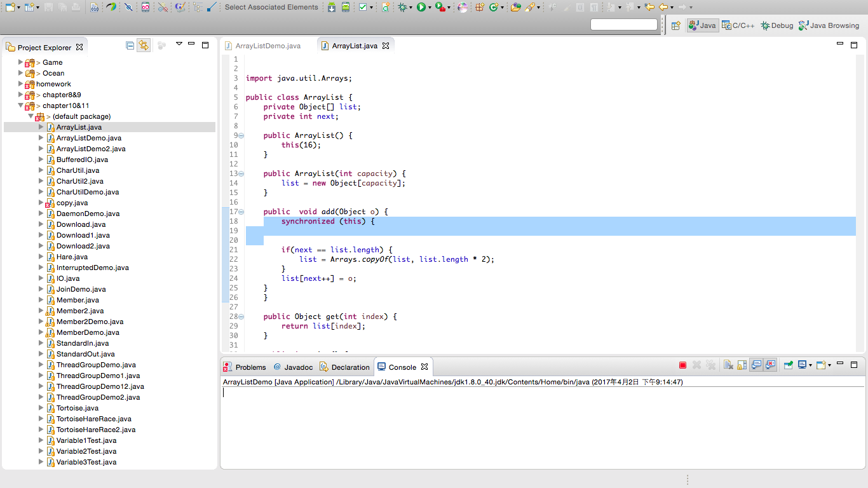Select Variable3Test.java in the tree
Image resolution: width=868 pixels, height=488 pixels.
86,462
